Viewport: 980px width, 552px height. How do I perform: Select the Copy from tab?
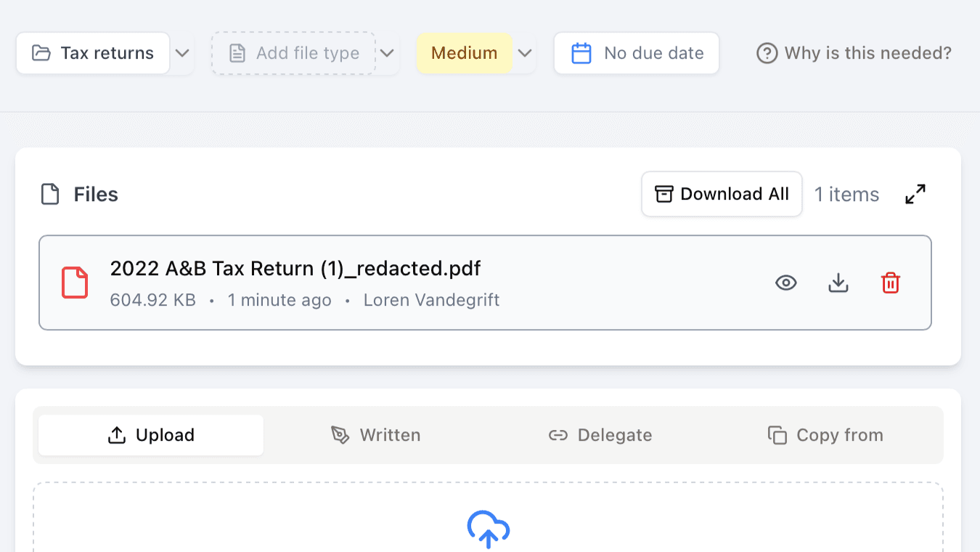825,434
